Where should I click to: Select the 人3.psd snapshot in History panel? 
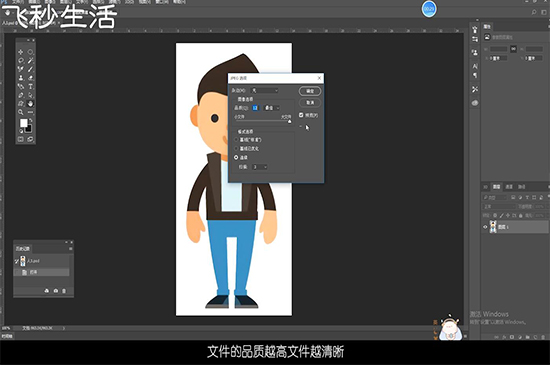[x=41, y=261]
